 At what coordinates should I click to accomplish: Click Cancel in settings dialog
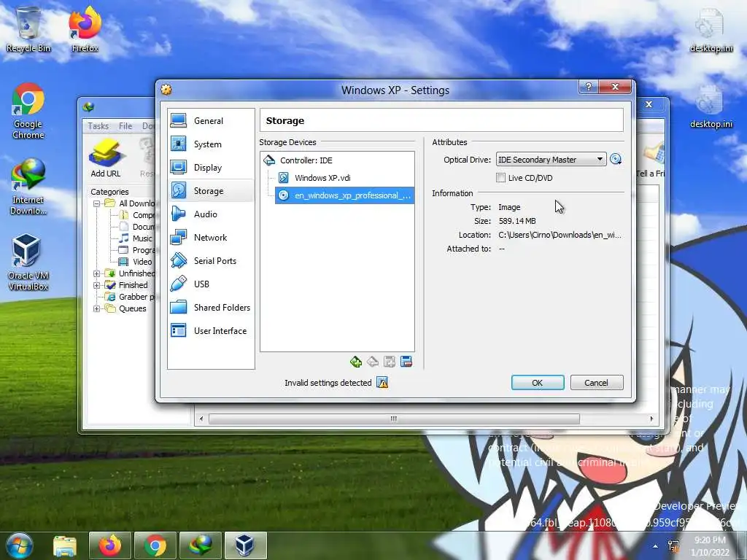click(x=597, y=383)
